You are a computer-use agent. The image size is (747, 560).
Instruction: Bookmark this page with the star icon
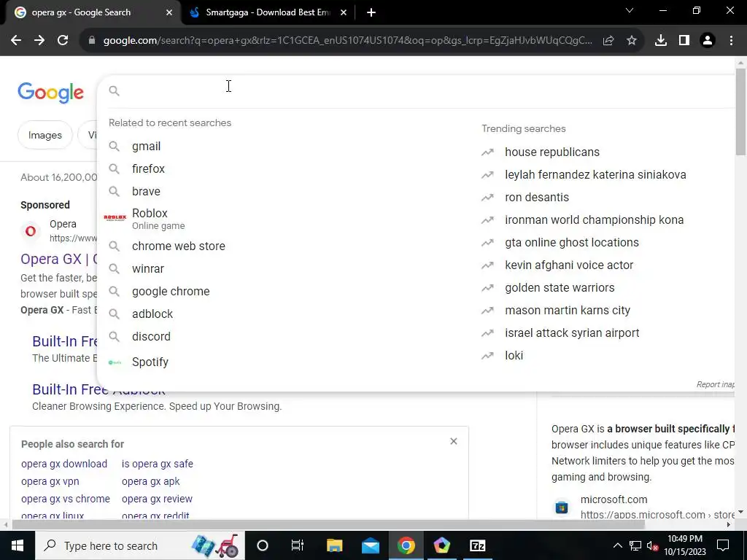632,41
